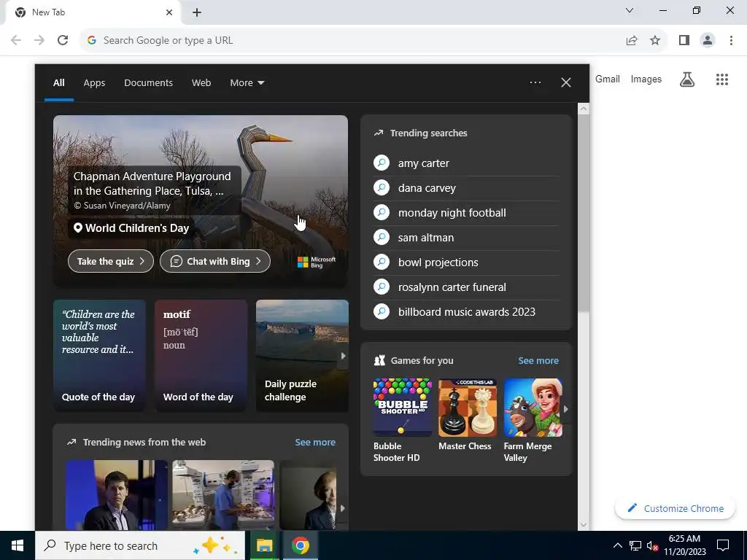Click the search panel scrollbar down arrow
Viewport: 747px width, 560px height.
coord(583,525)
